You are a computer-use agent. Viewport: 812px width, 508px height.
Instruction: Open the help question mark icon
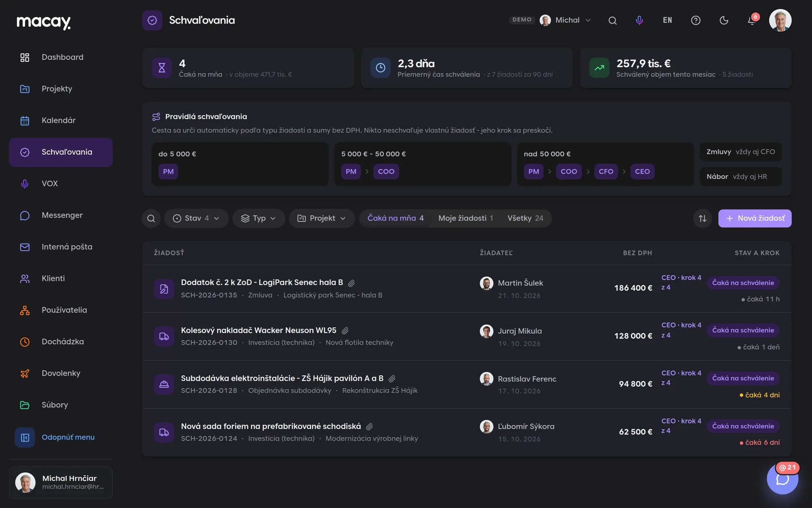point(695,20)
